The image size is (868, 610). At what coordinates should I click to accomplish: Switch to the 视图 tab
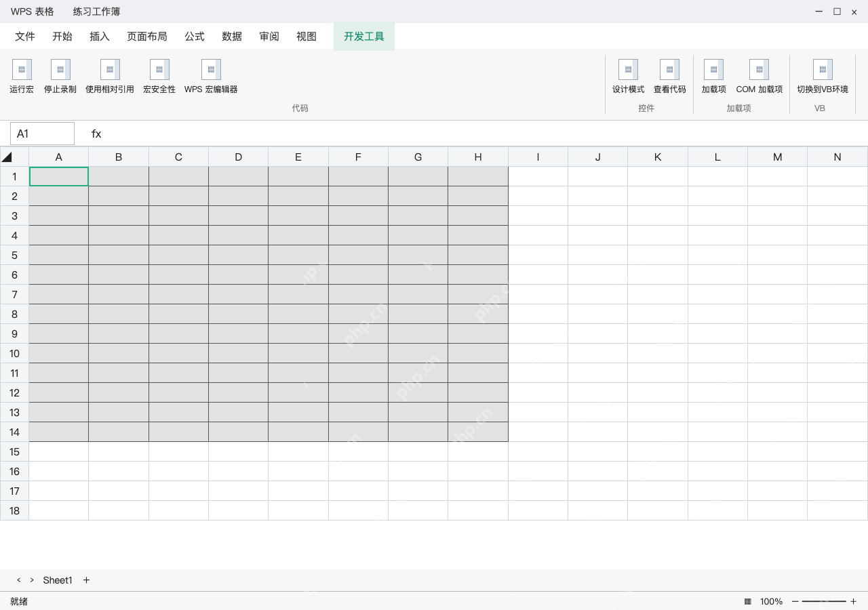pyautogui.click(x=307, y=37)
